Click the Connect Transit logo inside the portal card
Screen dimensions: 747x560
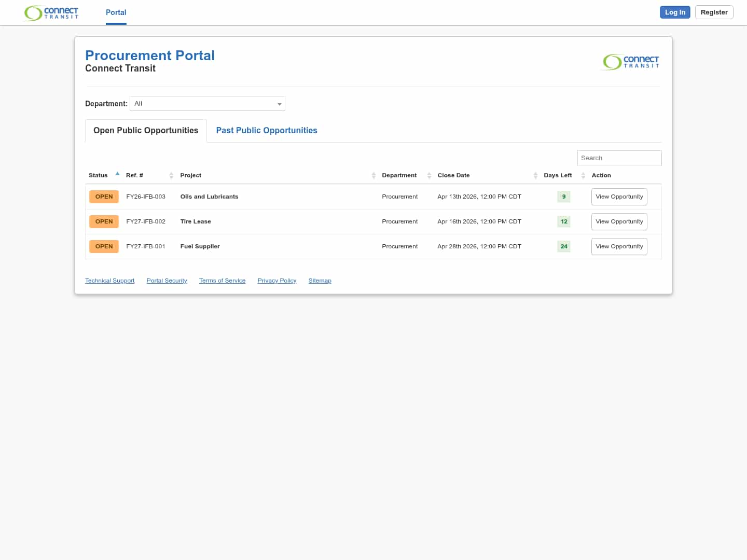tap(630, 62)
